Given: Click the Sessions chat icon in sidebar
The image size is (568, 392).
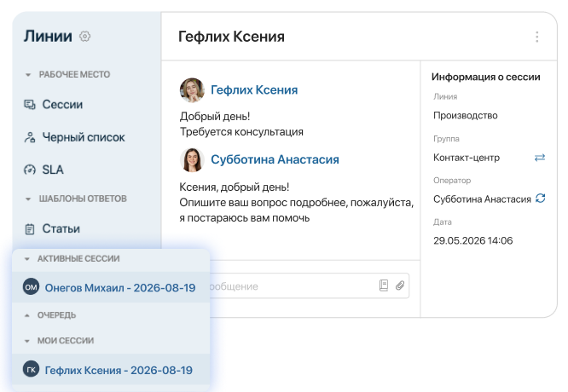Looking at the screenshot, I should 30,105.
